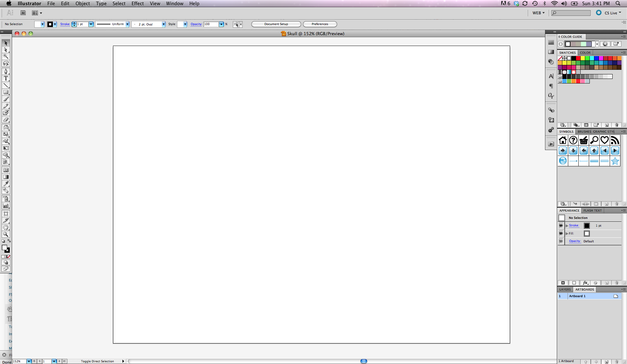Open the Effect menu
Image resolution: width=627 pixels, height=364 pixels.
pyautogui.click(x=137, y=4)
